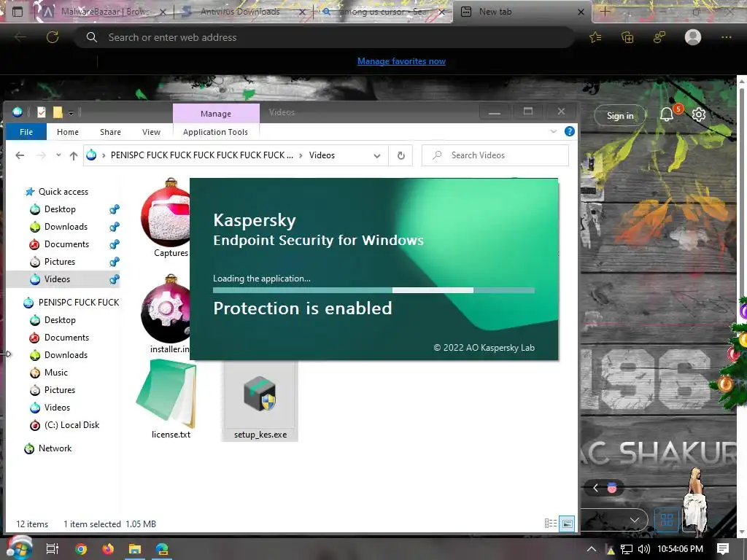Switch to the MalwareBazaar browser tab
747x560 pixels.
[105, 12]
